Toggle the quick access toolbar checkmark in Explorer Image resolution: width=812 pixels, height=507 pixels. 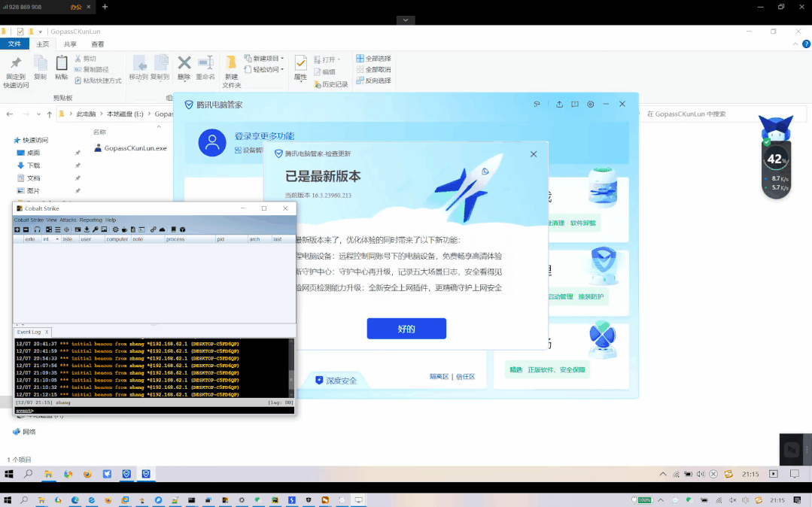[x=20, y=32]
